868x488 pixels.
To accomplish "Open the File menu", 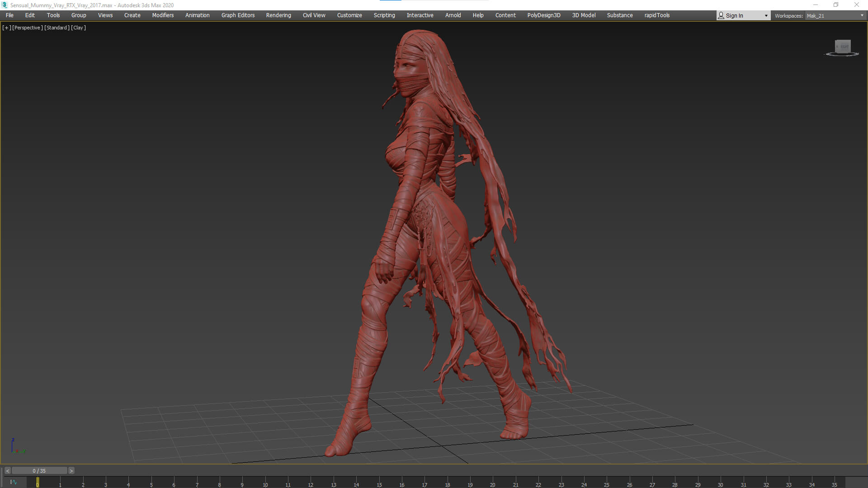I will pos(9,15).
